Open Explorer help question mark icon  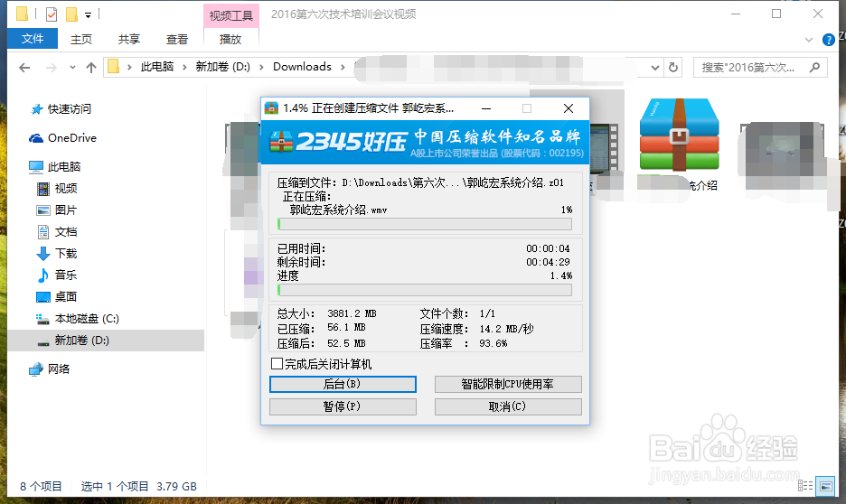(828, 40)
